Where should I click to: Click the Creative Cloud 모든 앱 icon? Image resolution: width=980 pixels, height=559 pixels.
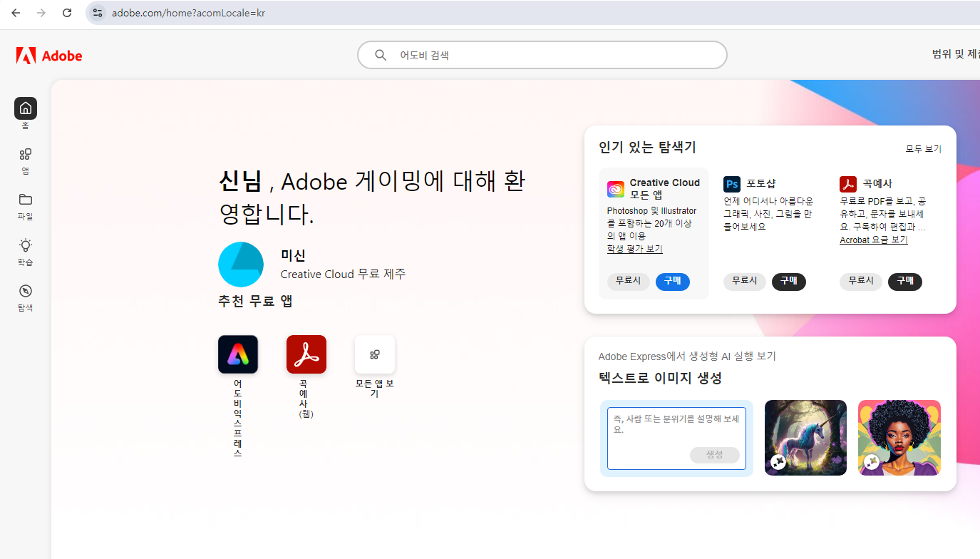[x=616, y=189]
